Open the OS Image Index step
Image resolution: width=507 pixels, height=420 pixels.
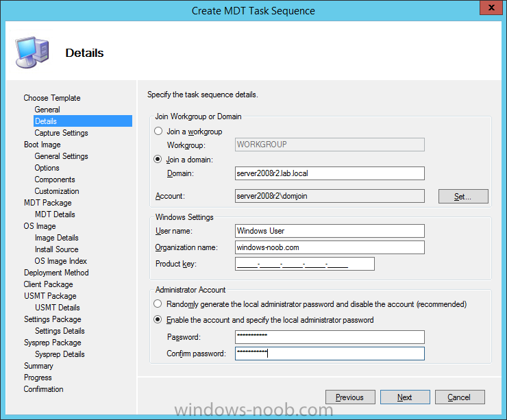click(x=61, y=261)
